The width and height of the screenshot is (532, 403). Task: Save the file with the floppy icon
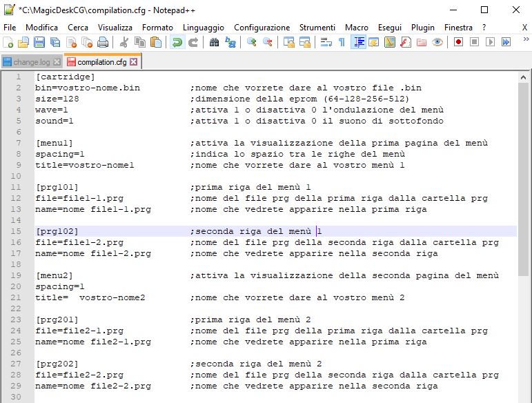point(39,42)
